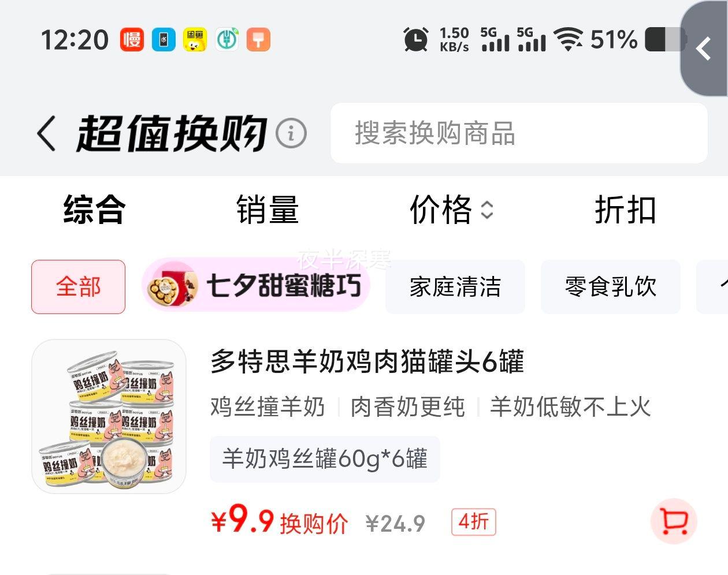Screen dimensions: 728x575
Task: Switch to the 销量 sort tab
Action: coord(268,210)
